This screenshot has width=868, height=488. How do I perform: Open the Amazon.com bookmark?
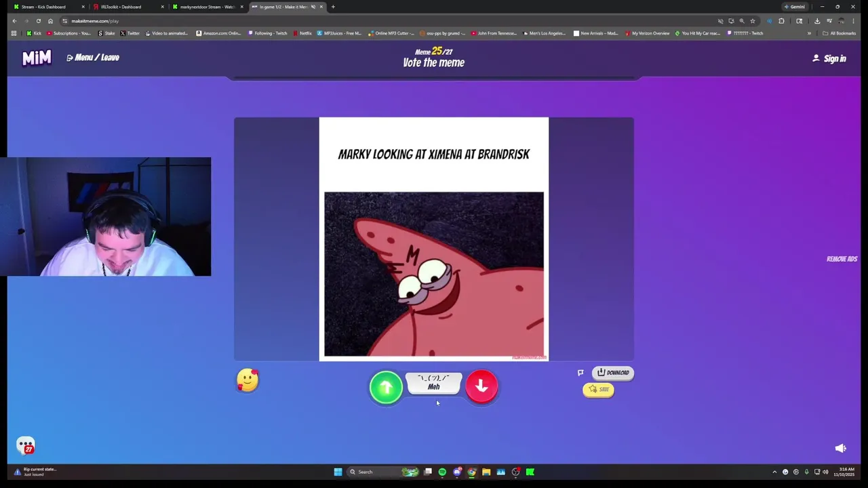click(218, 33)
